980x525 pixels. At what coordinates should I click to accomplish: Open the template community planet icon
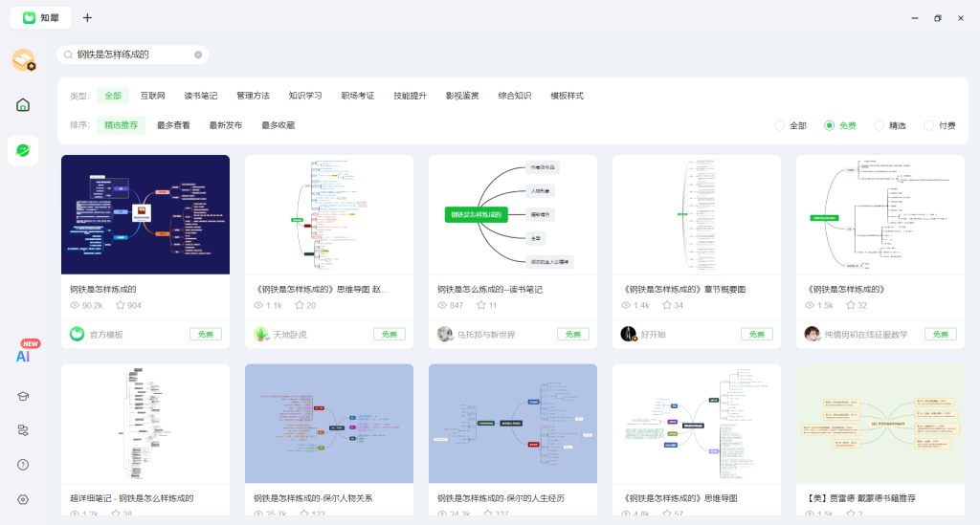[23, 150]
